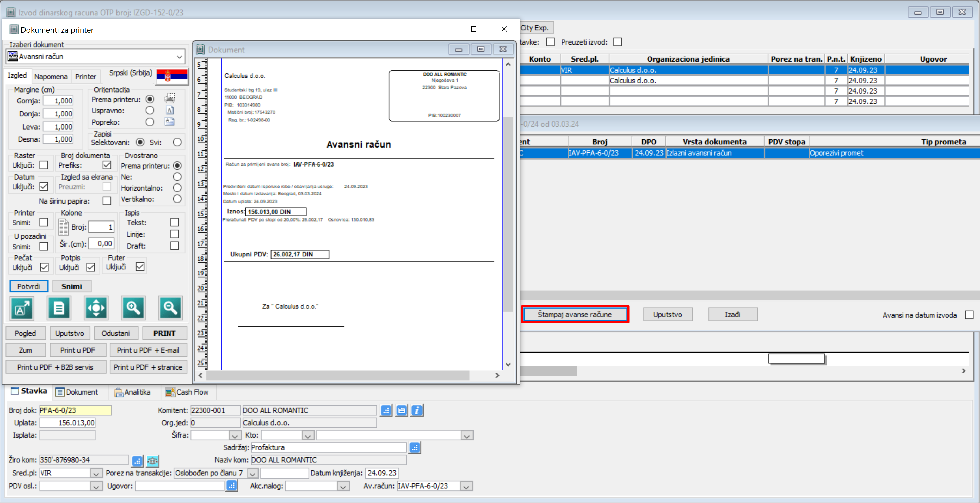Click the export preview icon with letter A
The height and width of the screenshot is (503, 980).
tap(22, 308)
